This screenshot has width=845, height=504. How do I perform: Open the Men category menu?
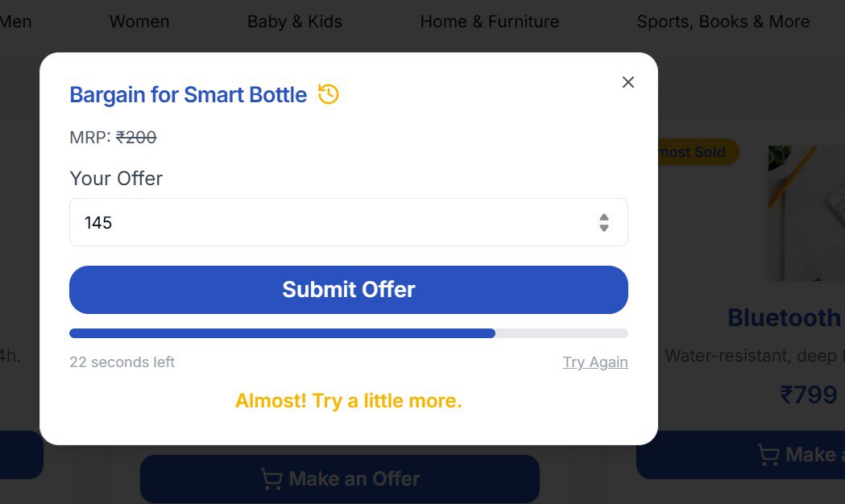click(16, 22)
